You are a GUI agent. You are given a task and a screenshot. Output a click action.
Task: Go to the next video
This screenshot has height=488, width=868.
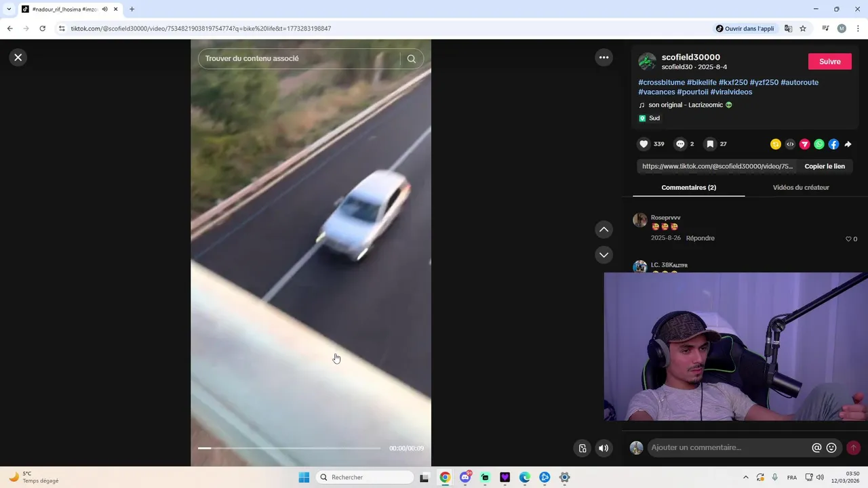pyautogui.click(x=604, y=255)
